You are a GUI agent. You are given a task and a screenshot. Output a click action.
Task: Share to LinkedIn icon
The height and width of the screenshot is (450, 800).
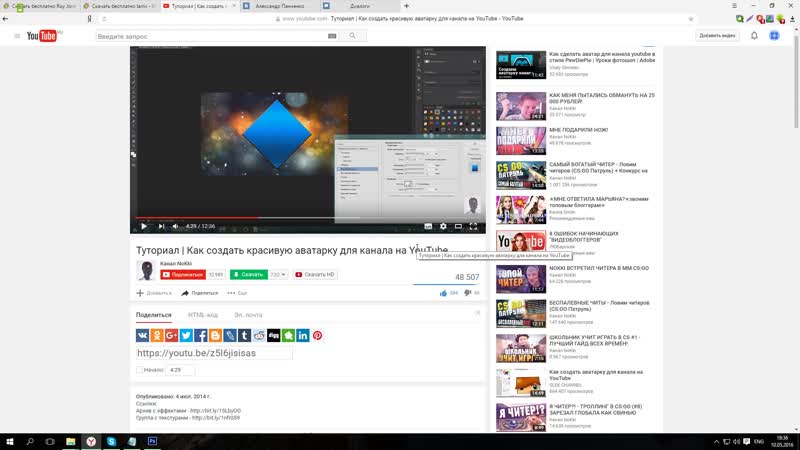(x=303, y=335)
